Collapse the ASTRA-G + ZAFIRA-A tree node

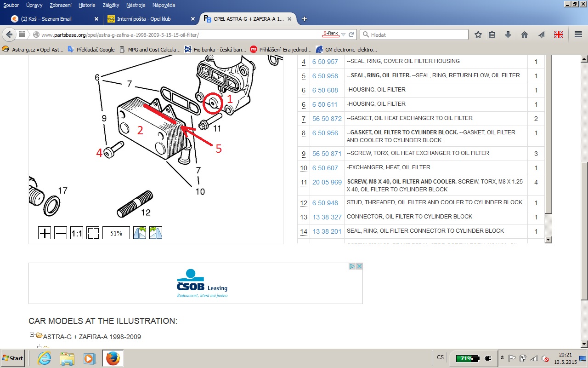[32, 334]
